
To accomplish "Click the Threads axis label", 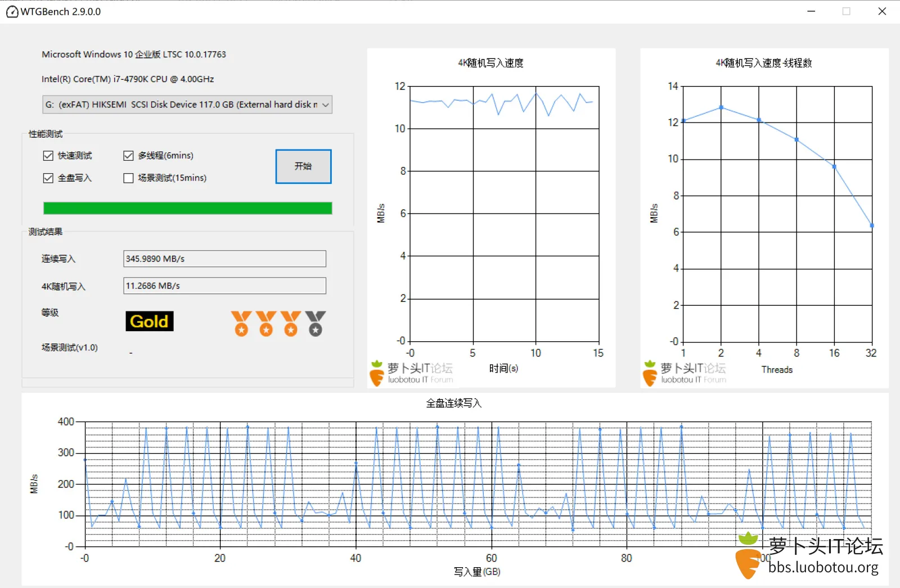I will coord(777,369).
